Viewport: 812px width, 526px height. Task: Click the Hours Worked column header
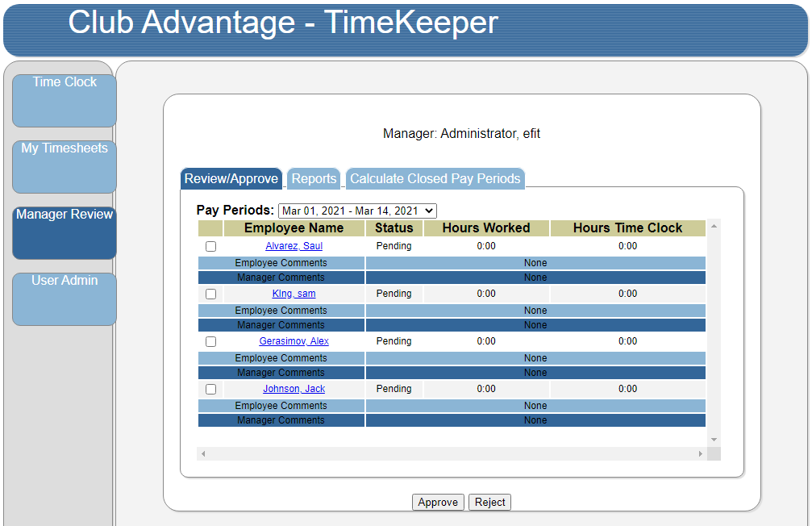pos(486,228)
